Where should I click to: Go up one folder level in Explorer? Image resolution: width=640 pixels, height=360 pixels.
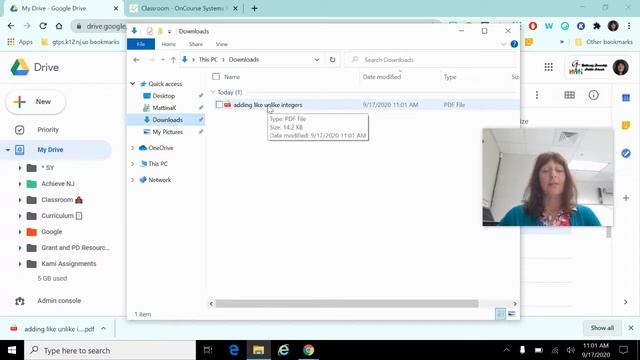pos(173,60)
